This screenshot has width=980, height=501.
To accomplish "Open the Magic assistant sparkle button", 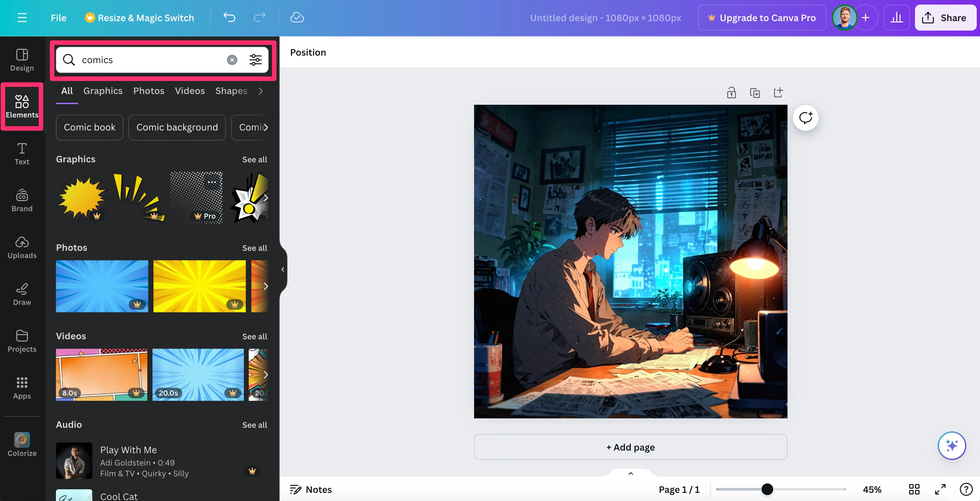I will (951, 445).
